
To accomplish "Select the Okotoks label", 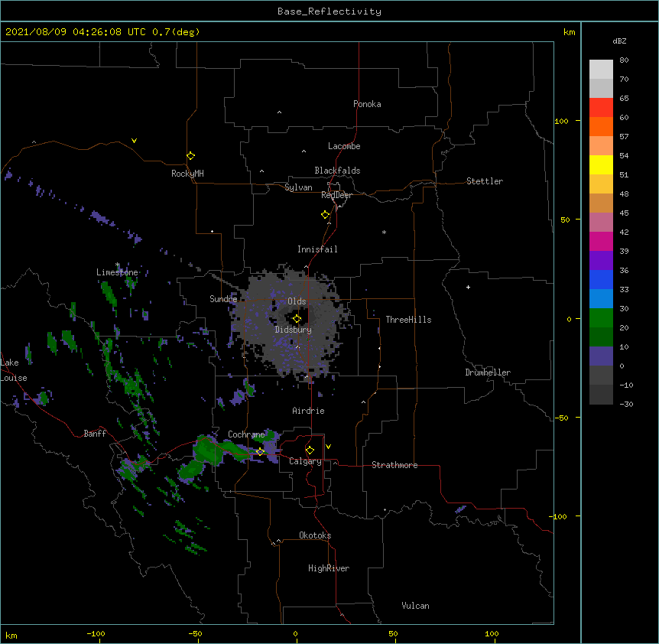I will pyautogui.click(x=315, y=535).
